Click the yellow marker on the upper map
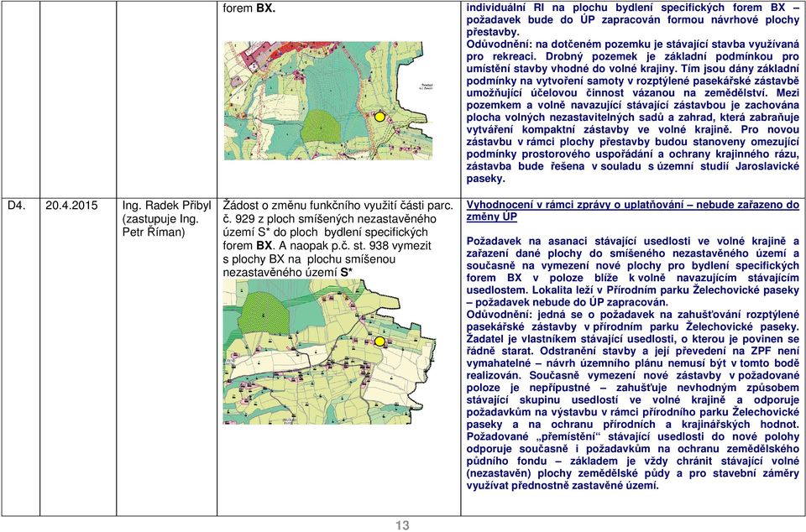The height and width of the screenshot is (532, 806). click(379, 117)
